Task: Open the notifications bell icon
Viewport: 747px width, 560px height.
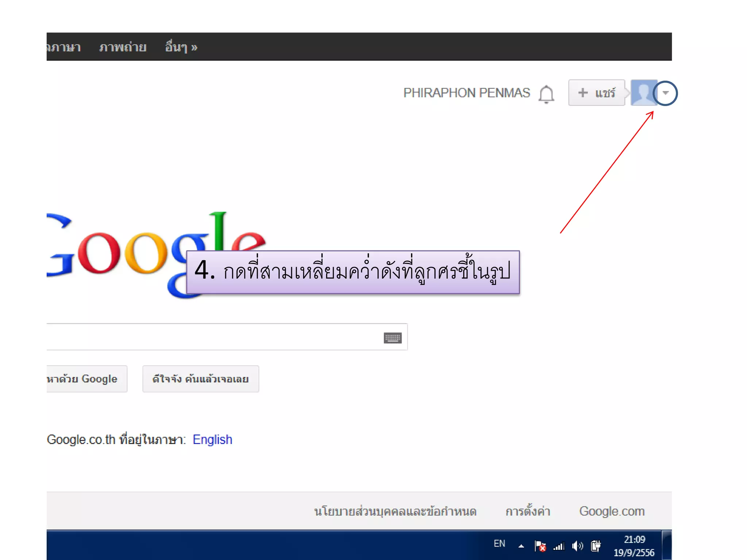Action: coord(546,94)
